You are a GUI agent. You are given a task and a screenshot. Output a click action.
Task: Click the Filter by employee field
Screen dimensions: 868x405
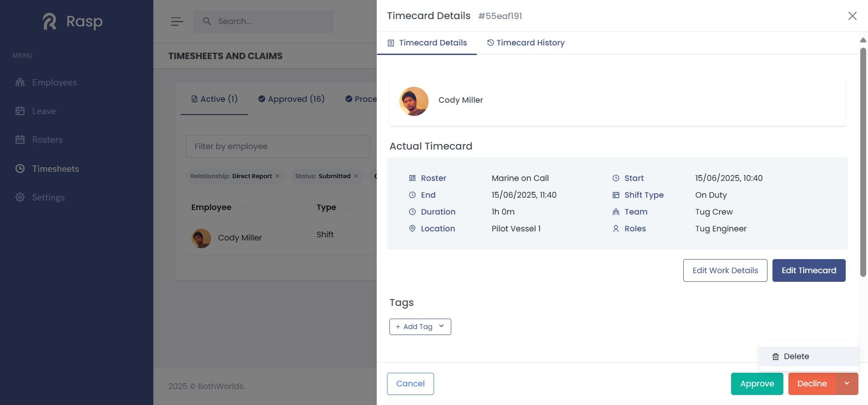[x=278, y=146]
